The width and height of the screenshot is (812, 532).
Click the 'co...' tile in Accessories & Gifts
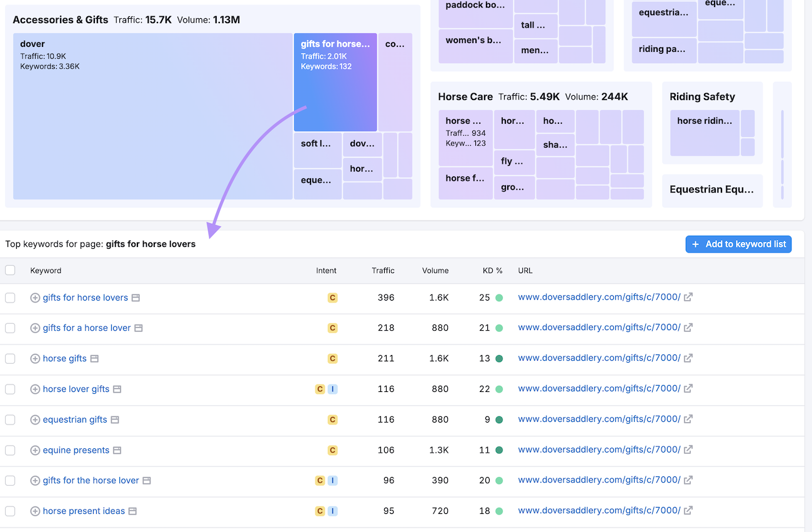395,82
